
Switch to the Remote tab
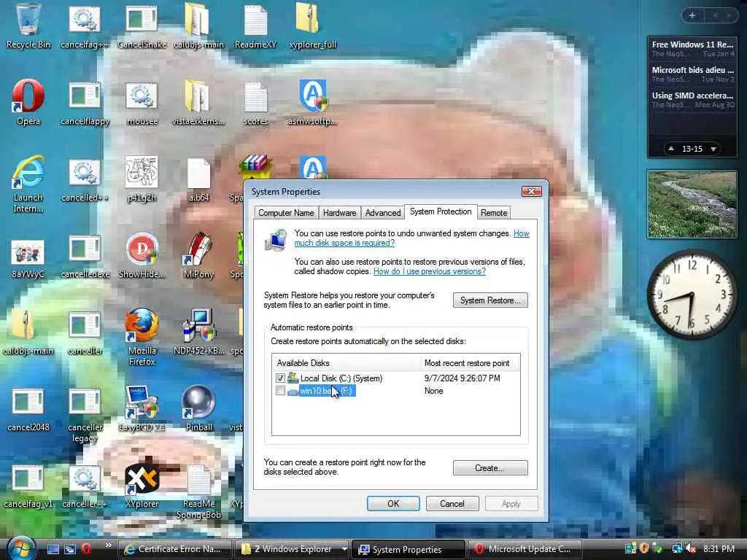[494, 213]
